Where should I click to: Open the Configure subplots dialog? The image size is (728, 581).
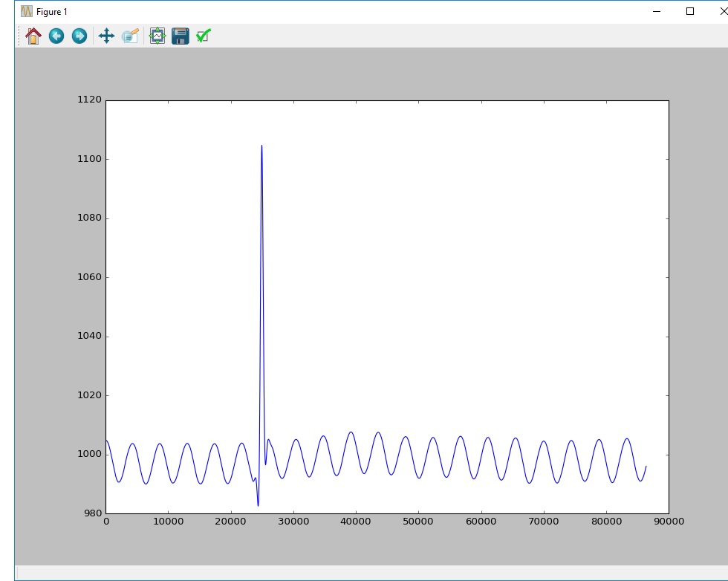pyautogui.click(x=157, y=36)
